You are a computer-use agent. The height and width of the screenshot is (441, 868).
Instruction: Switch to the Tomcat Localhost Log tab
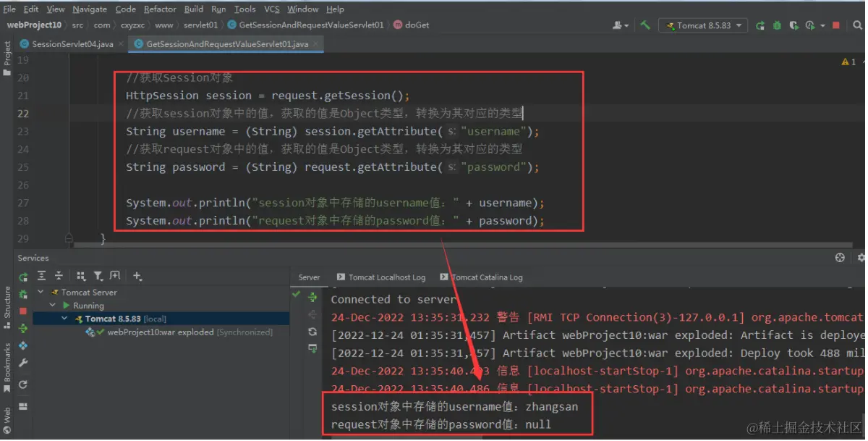tap(381, 277)
